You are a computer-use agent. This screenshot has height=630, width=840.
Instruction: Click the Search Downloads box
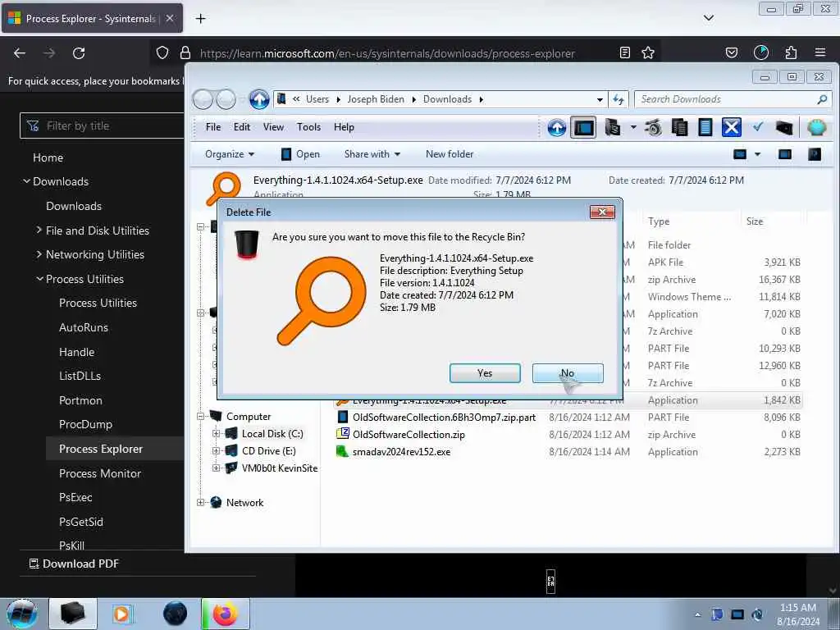(x=733, y=99)
